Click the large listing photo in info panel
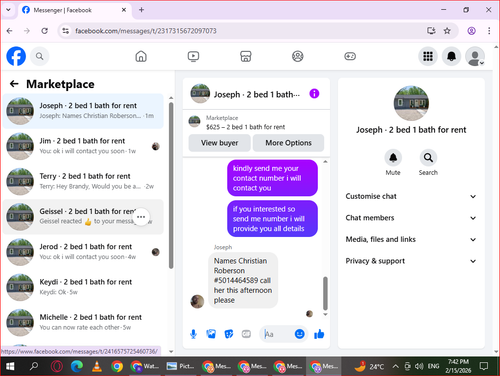500x376 pixels. [411, 103]
